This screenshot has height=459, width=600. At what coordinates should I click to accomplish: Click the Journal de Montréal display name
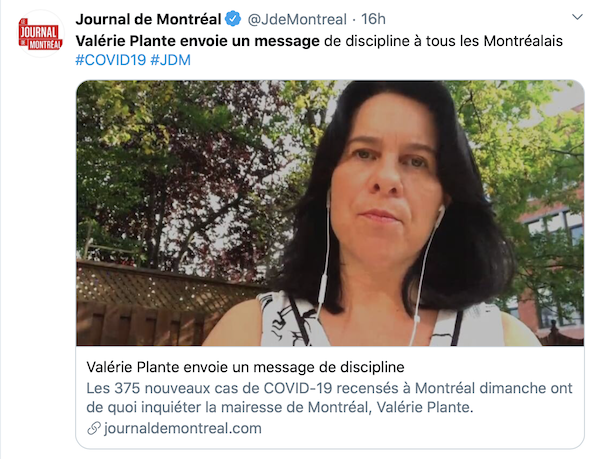tap(148, 19)
